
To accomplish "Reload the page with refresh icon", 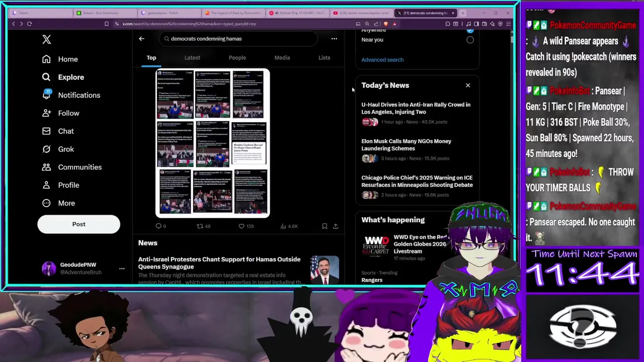I will 30,24.
